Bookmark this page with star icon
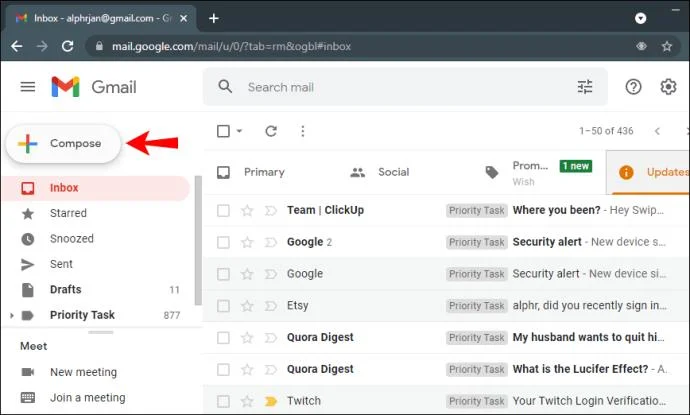The image size is (690, 415). tap(667, 46)
